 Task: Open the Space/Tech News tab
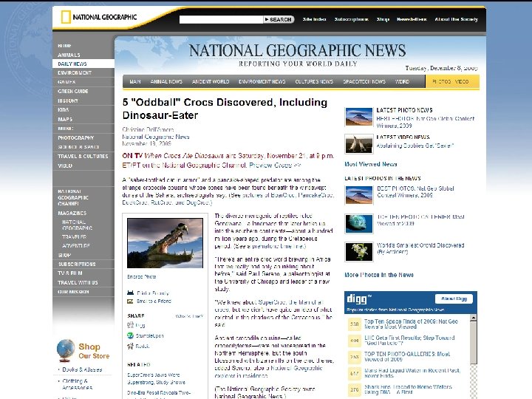[364, 82]
